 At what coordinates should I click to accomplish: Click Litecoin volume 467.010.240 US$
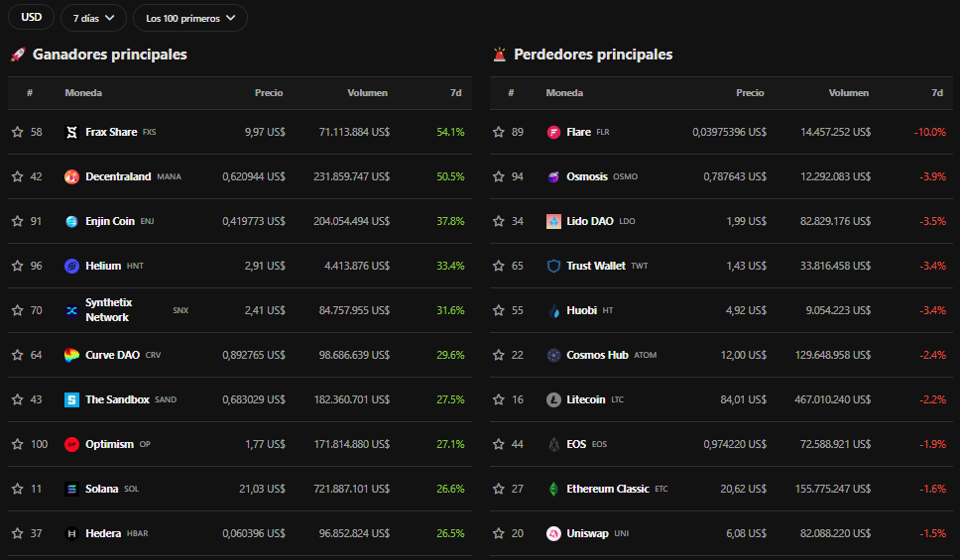point(833,399)
